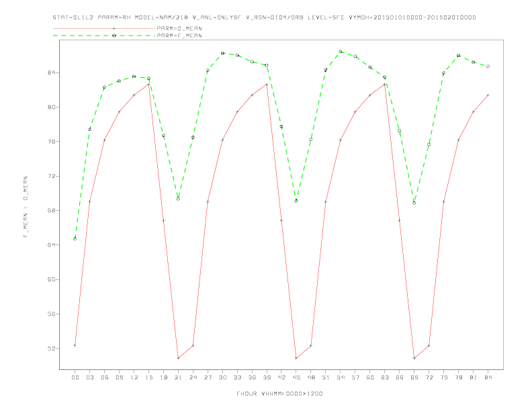Click the x-axis title FHOUR VHHMM:0000>1200

pos(279,394)
